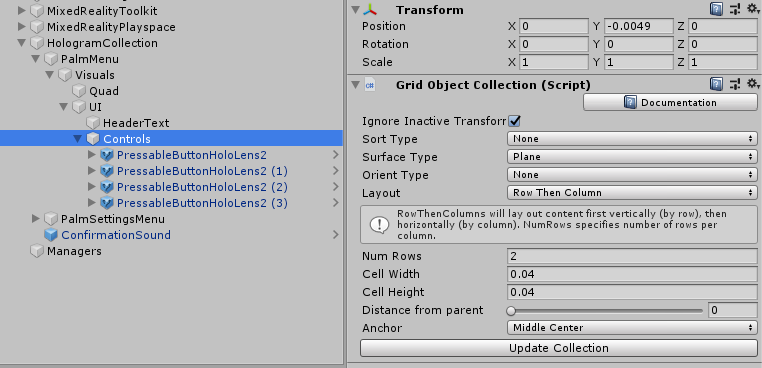Collapse the Transform component foldout

[x=355, y=10]
